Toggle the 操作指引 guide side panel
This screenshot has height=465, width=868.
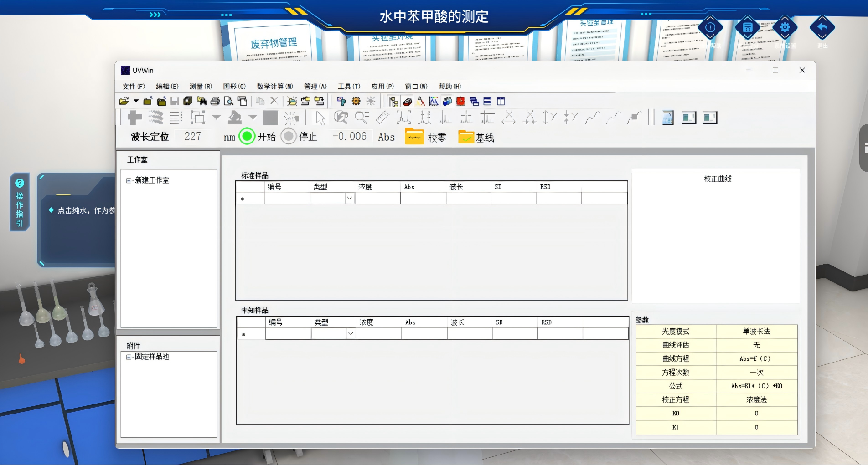point(20,202)
